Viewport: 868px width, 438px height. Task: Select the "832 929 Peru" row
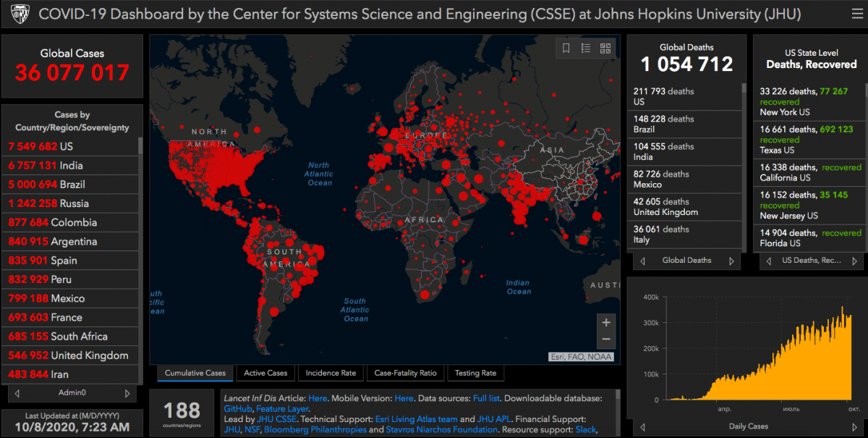pos(70,279)
